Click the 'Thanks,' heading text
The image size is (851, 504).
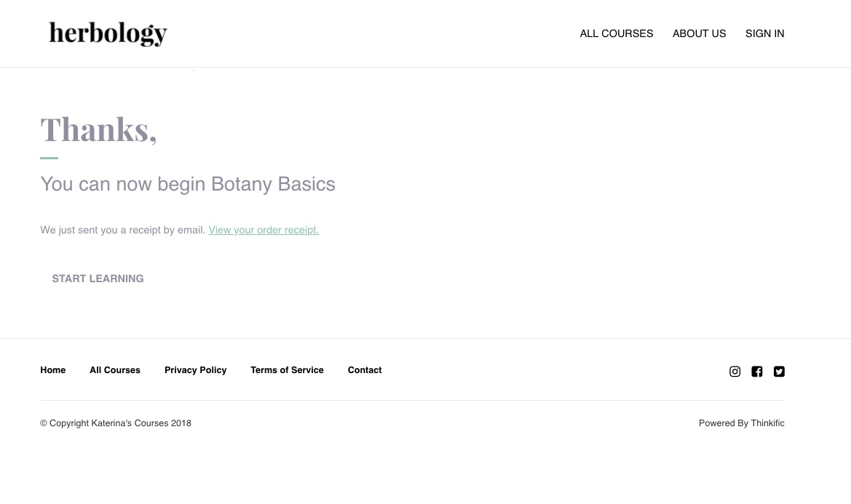[x=98, y=130]
